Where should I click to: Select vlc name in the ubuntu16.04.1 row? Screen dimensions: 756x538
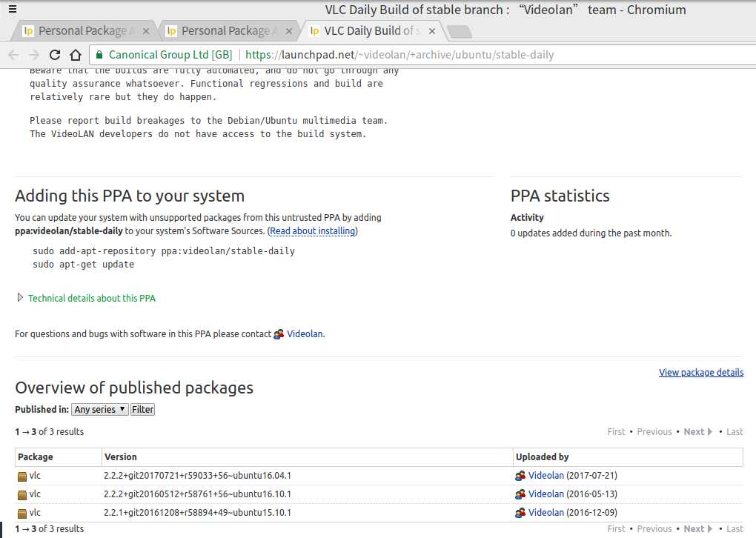pyautogui.click(x=35, y=476)
